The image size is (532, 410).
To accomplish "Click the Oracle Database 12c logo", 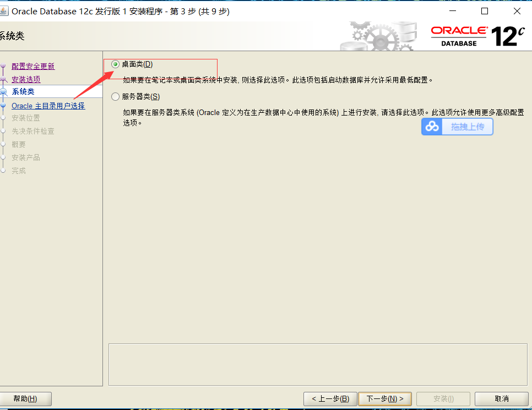I will (x=477, y=36).
